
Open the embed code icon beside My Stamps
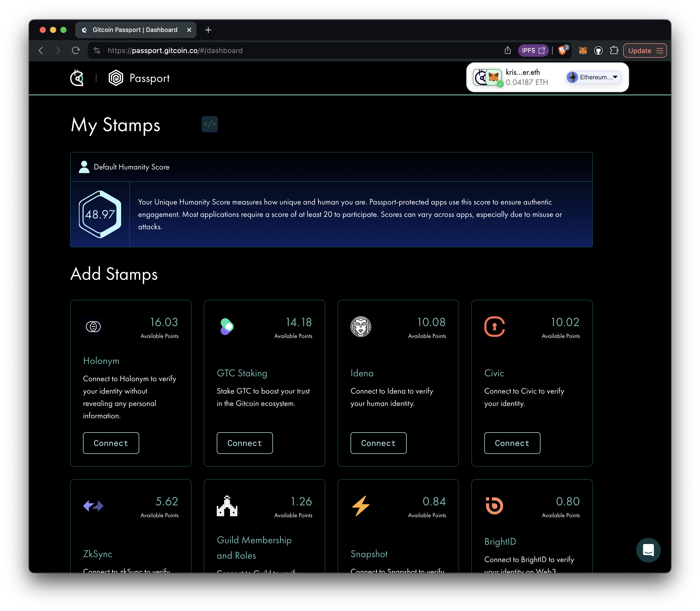pyautogui.click(x=210, y=124)
